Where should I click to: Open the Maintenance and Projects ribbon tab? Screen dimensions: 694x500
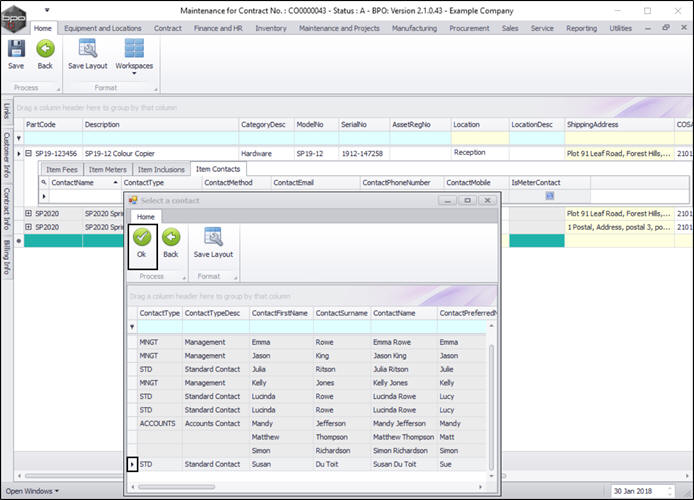click(x=340, y=28)
